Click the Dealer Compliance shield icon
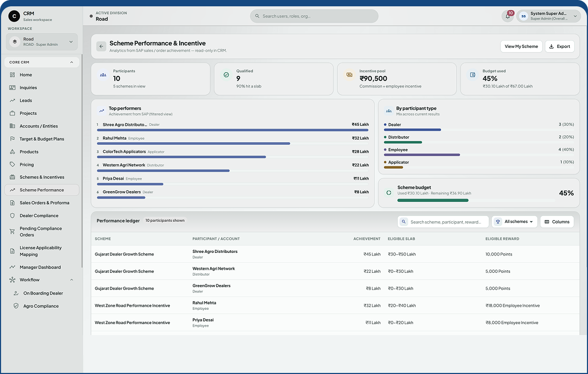Image resolution: width=588 pixels, height=374 pixels. point(12,215)
